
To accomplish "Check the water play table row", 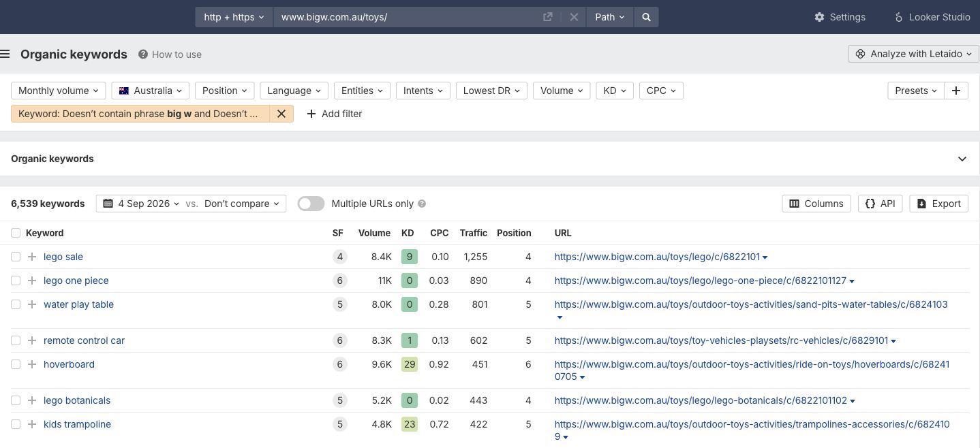I will click(x=16, y=304).
